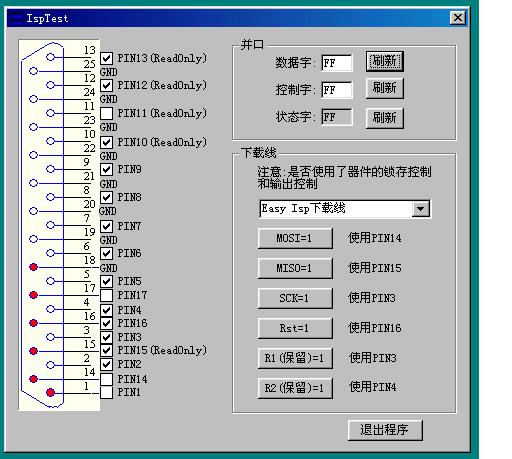This screenshot has width=512, height=459.
Task: Click red pin 18 dot on connector
Action: (33, 267)
